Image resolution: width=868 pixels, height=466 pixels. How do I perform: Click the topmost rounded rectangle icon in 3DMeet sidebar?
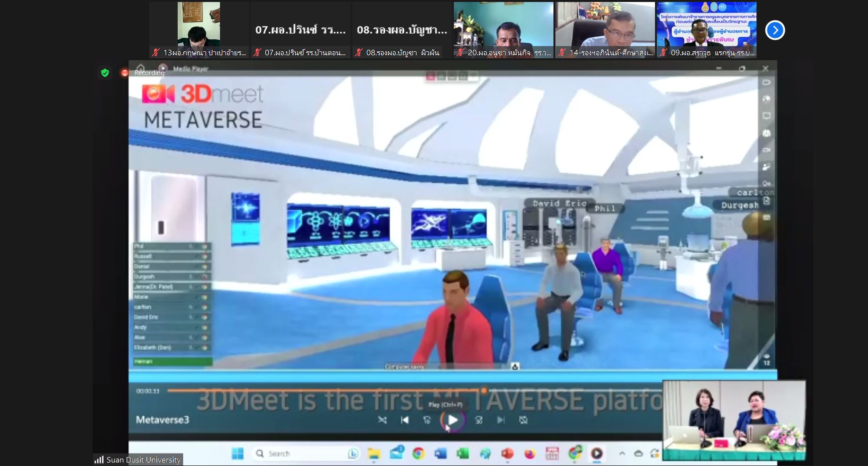click(766, 82)
